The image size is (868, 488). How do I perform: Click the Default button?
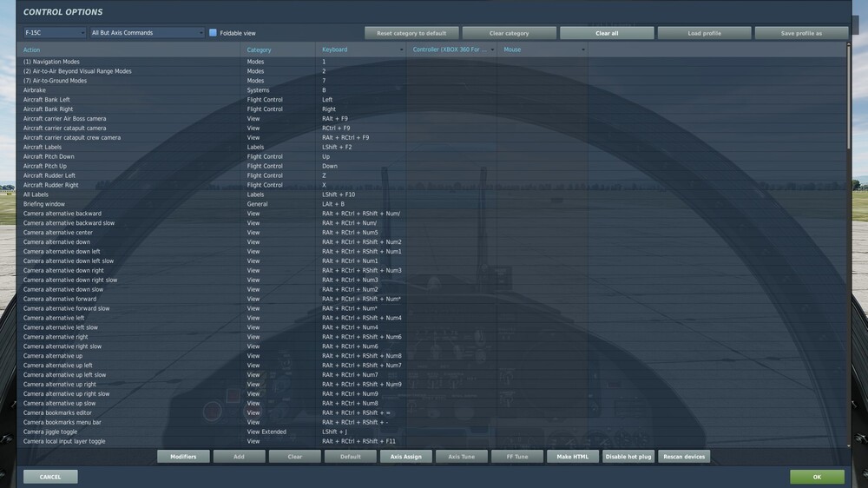click(x=351, y=457)
